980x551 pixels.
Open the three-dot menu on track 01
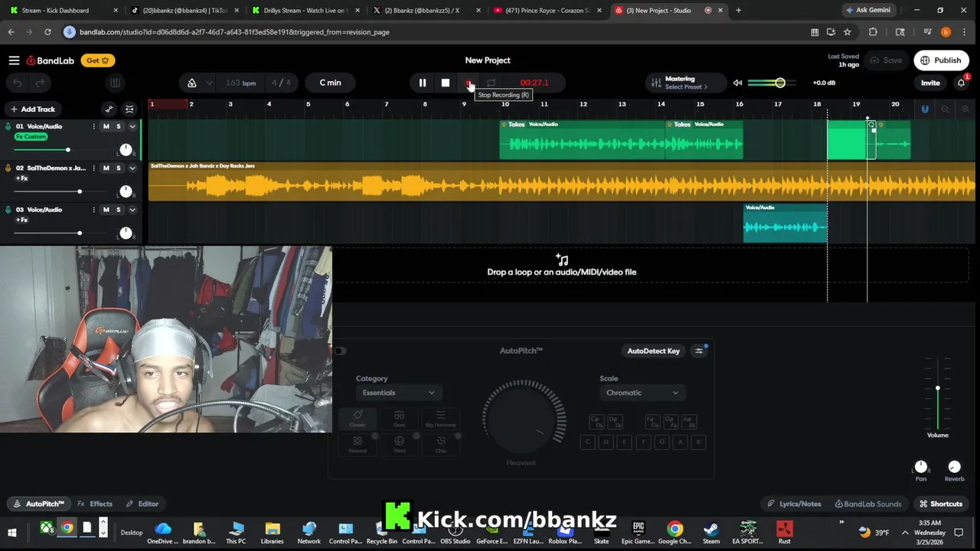tap(94, 126)
